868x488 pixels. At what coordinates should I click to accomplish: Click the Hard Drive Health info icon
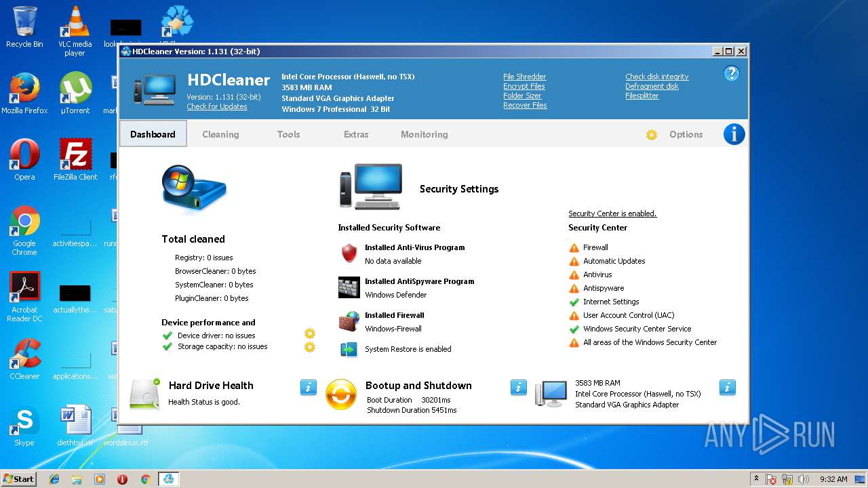(308, 387)
